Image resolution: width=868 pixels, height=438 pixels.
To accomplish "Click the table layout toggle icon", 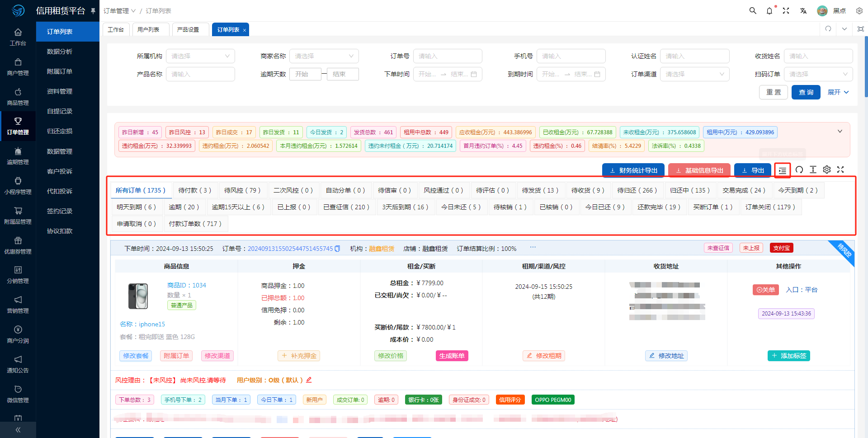I will click(783, 170).
